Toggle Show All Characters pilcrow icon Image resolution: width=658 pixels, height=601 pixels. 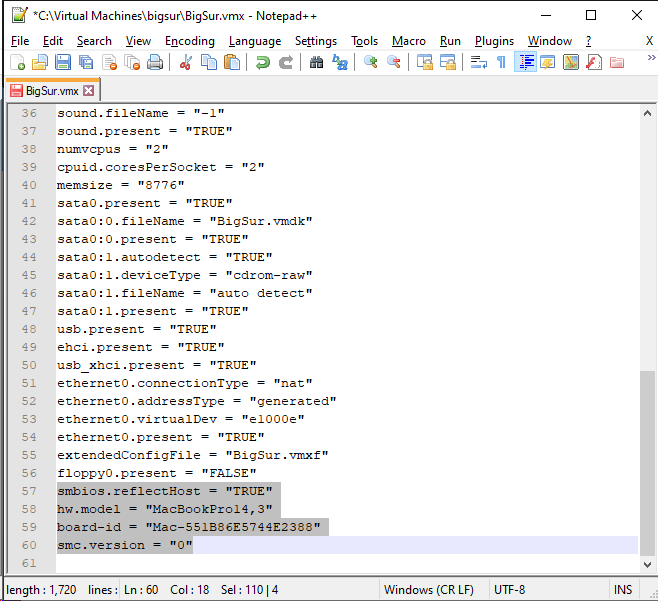(501, 63)
